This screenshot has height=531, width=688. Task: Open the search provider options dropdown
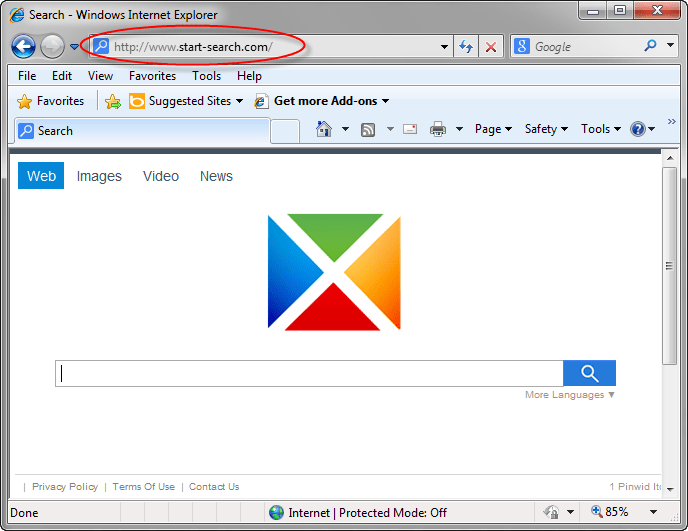(670, 45)
